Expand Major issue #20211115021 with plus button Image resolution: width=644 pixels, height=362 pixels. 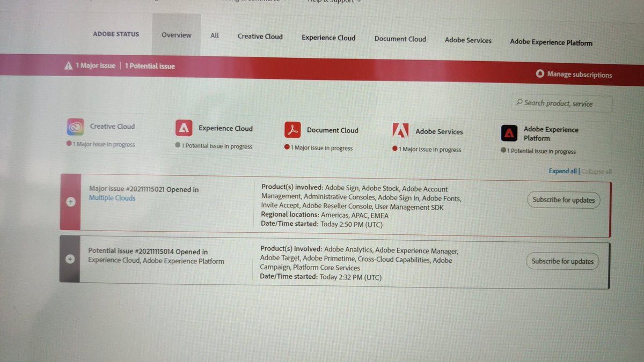70,202
